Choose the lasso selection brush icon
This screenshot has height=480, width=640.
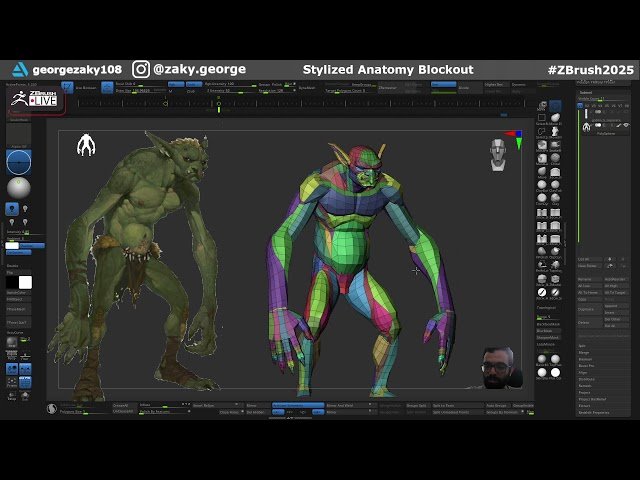tap(542, 132)
